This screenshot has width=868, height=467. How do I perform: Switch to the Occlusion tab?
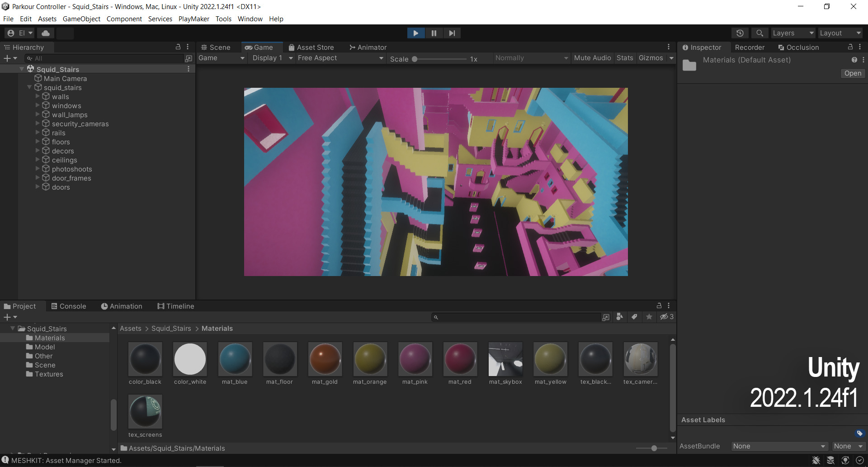tap(798, 47)
